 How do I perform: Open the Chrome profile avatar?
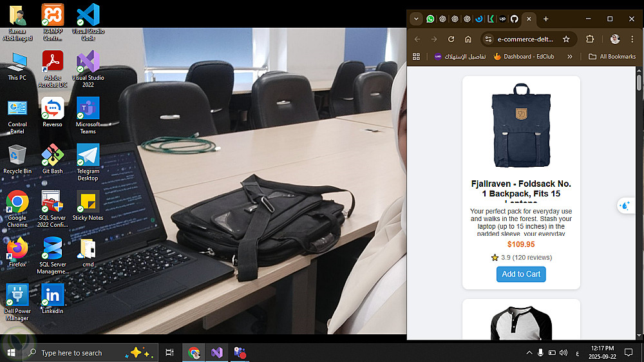coord(615,39)
